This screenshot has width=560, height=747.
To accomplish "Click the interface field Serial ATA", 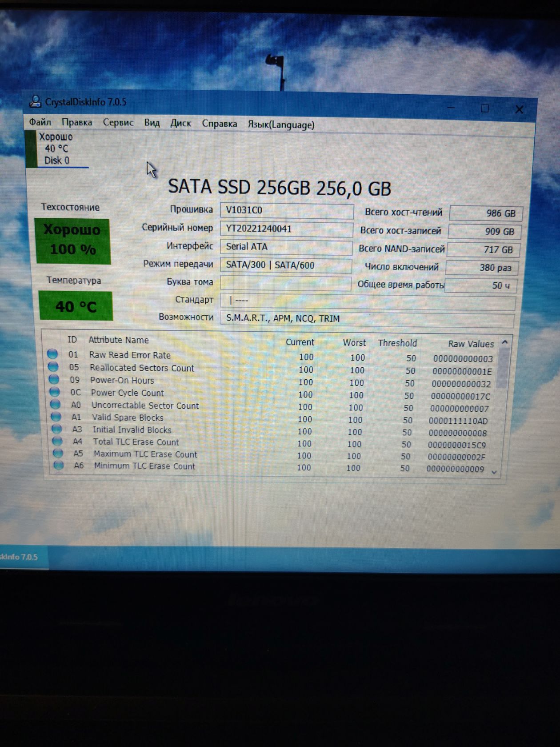I will pyautogui.click(x=286, y=247).
